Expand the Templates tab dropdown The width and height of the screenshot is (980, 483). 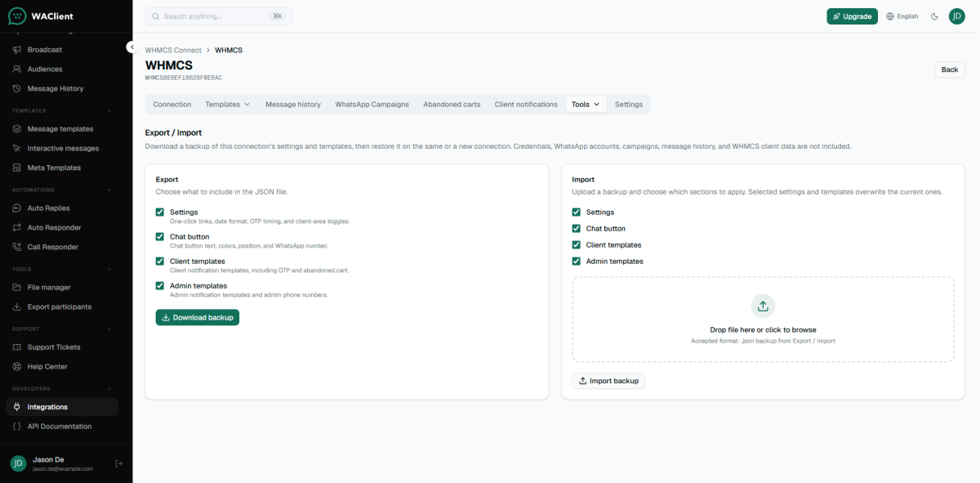point(228,105)
